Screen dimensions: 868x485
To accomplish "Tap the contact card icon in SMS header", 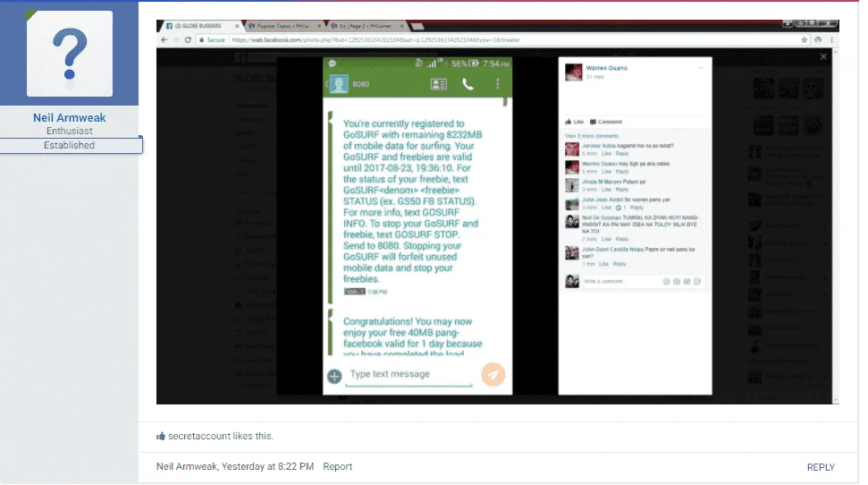I will pyautogui.click(x=438, y=84).
